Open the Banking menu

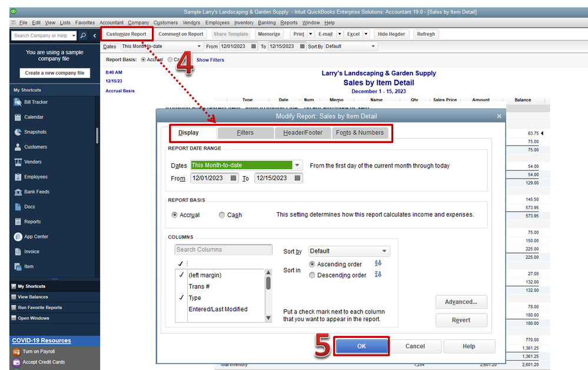tap(267, 22)
